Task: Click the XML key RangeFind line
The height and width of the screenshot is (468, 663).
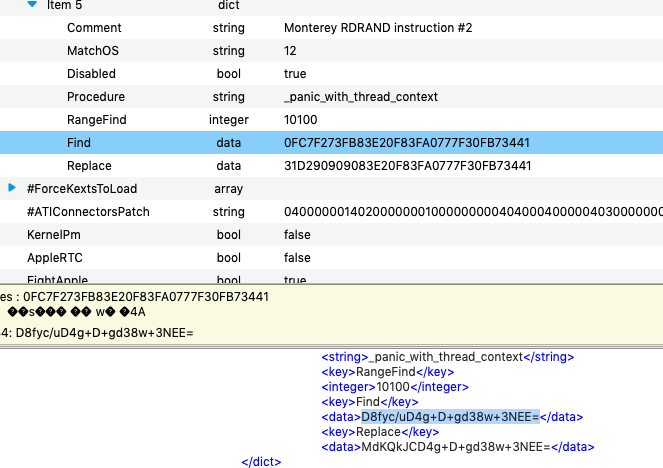Action: [x=388, y=372]
